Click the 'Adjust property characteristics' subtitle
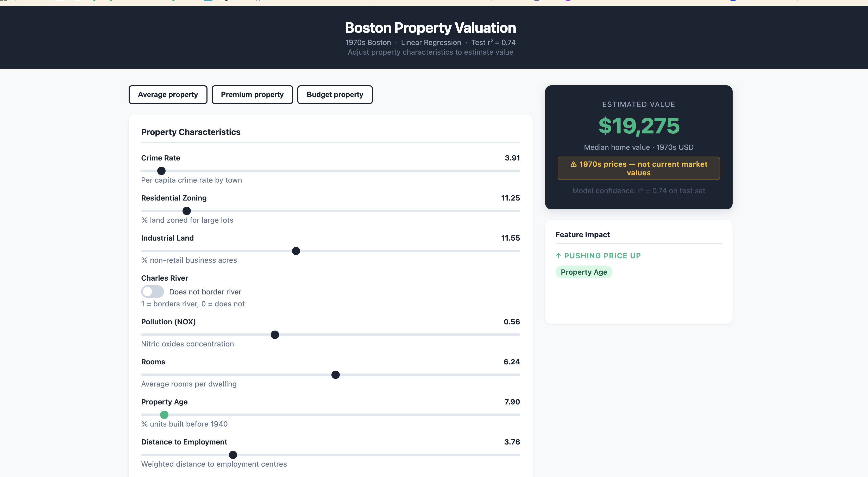868x477 pixels. pyautogui.click(x=430, y=52)
